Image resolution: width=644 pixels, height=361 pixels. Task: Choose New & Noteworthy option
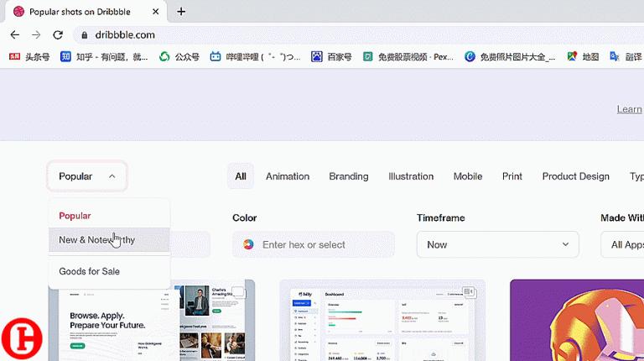coord(109,240)
